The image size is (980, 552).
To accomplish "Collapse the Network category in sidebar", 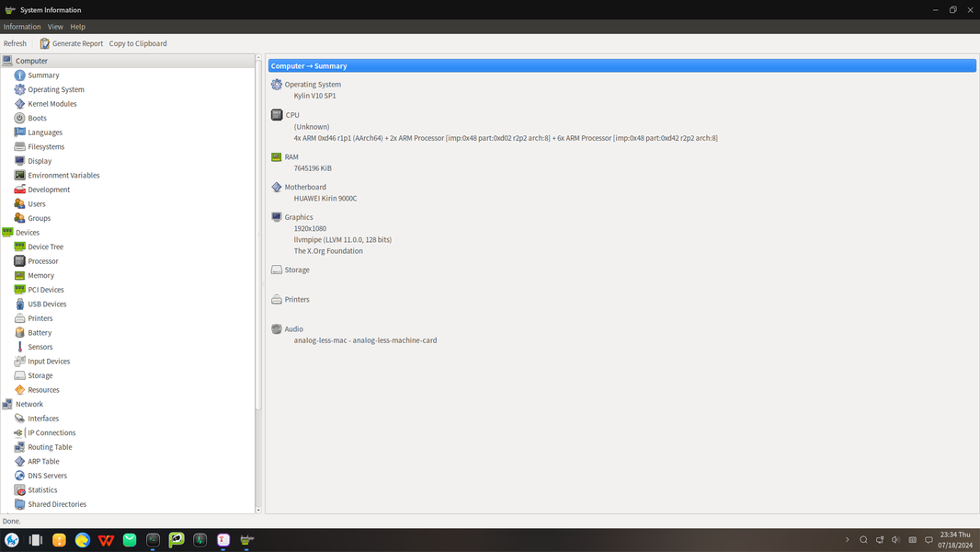I will click(128, 405).
